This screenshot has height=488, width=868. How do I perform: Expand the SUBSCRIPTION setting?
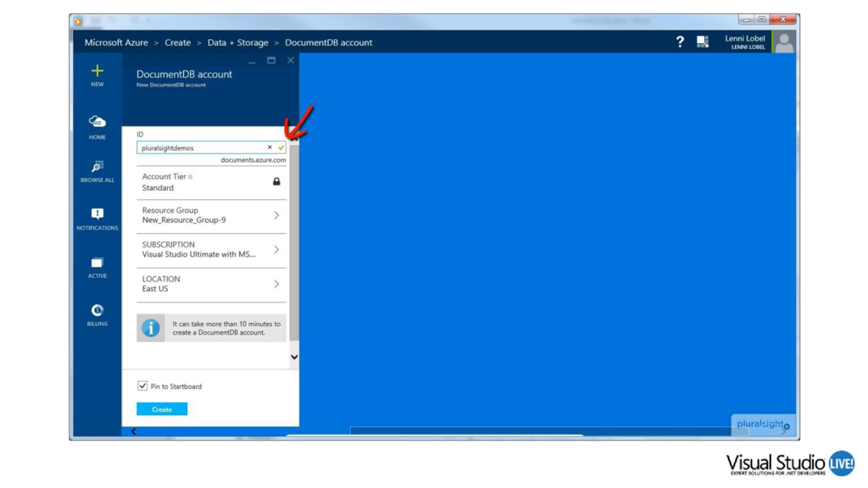(211, 250)
